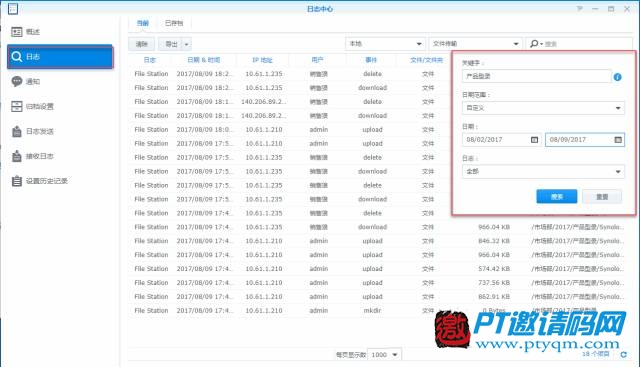Select the 日志 logs item in sidebar
This screenshot has width=640, height=367.
coord(60,57)
